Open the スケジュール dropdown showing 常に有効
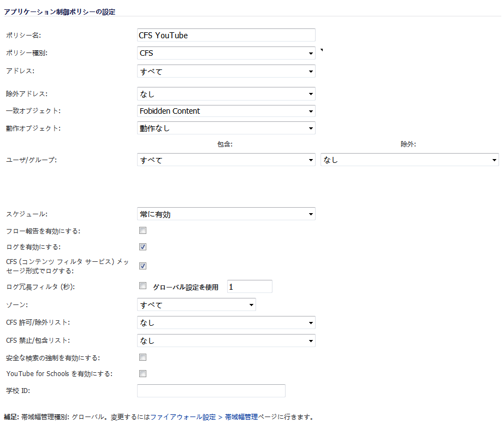Image resolution: width=504 pixels, height=428 pixels. 226,214
